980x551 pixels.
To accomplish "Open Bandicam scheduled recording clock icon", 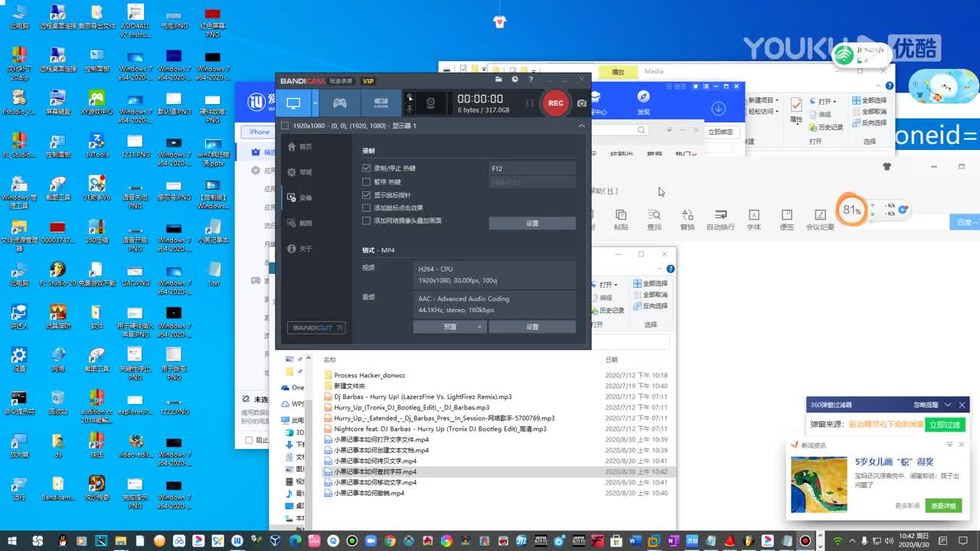I will click(x=514, y=80).
